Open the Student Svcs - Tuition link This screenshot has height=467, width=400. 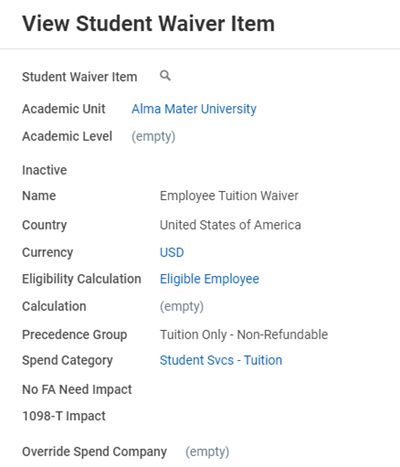(x=221, y=360)
